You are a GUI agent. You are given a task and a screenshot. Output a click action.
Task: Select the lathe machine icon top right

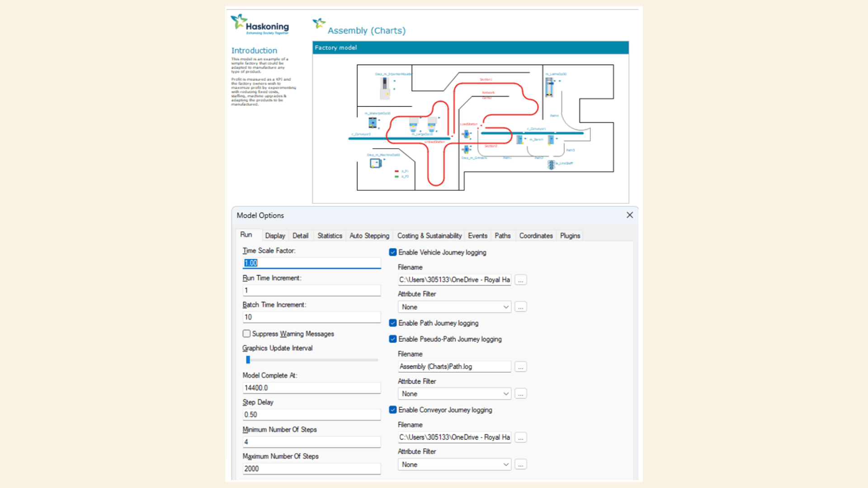[549, 87]
